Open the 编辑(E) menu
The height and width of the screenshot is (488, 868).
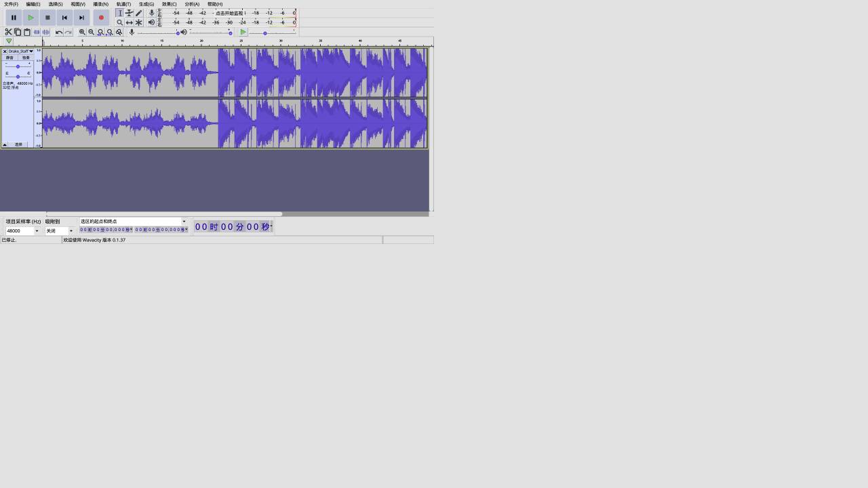[33, 4]
